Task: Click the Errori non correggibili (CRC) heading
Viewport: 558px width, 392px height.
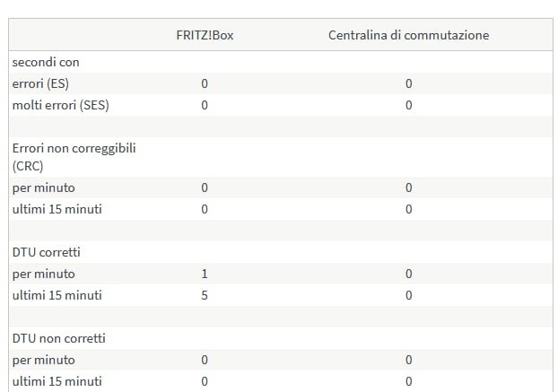Action: [x=74, y=157]
